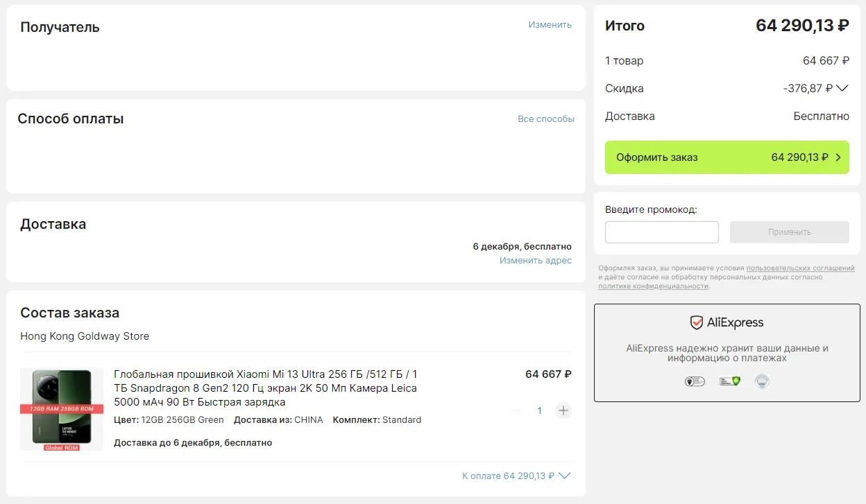Click the leftmost security certification badge

695,381
